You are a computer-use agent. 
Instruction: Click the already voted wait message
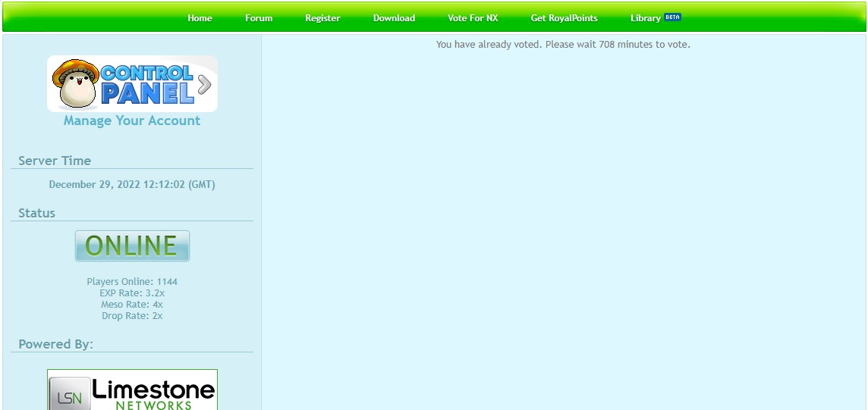(563, 45)
